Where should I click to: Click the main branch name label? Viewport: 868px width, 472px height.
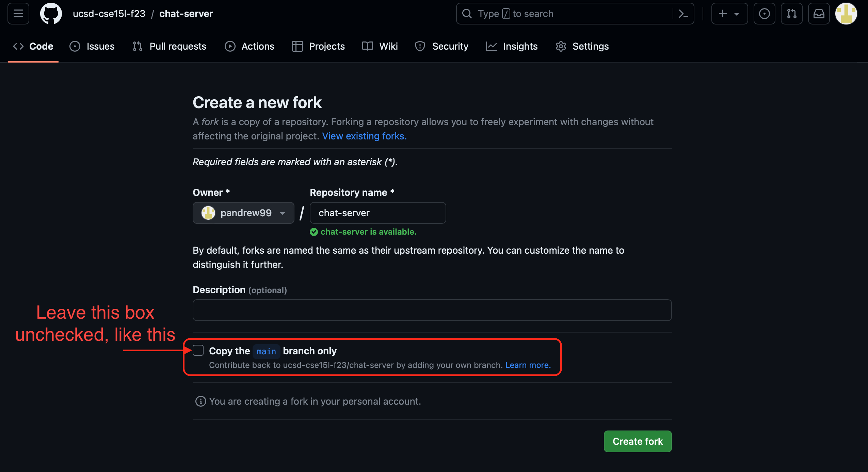266,351
